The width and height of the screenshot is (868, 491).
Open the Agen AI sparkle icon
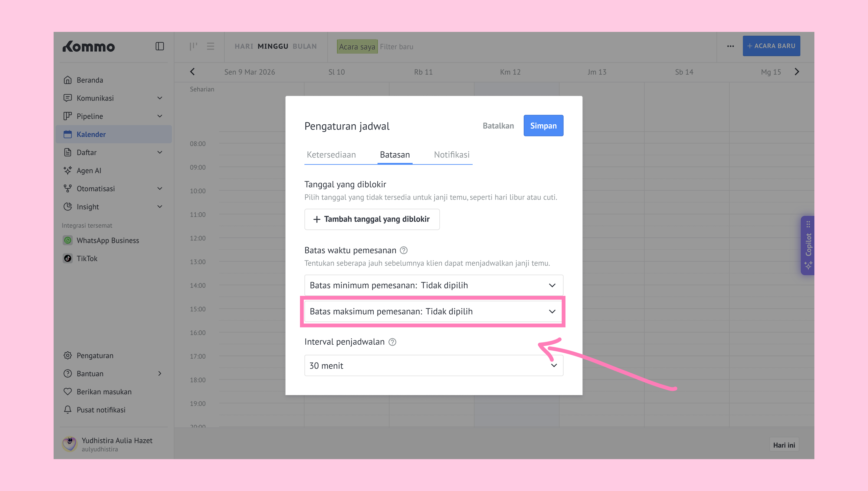click(x=68, y=170)
